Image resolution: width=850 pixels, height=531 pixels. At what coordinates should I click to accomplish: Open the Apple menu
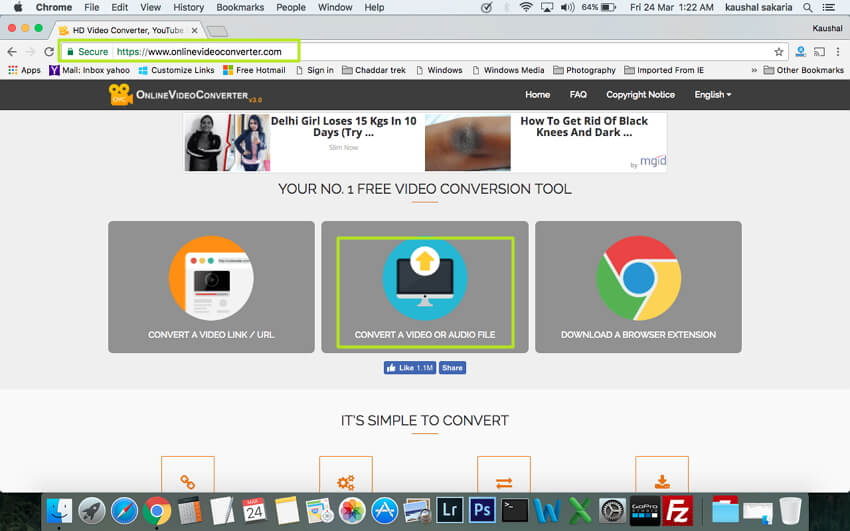click(18, 7)
